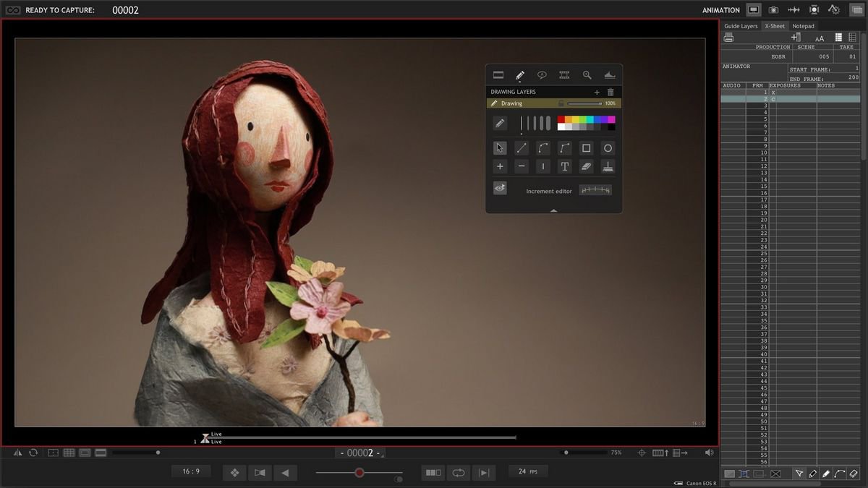
Task: Toggle the grid overlay icon
Action: 69,453
